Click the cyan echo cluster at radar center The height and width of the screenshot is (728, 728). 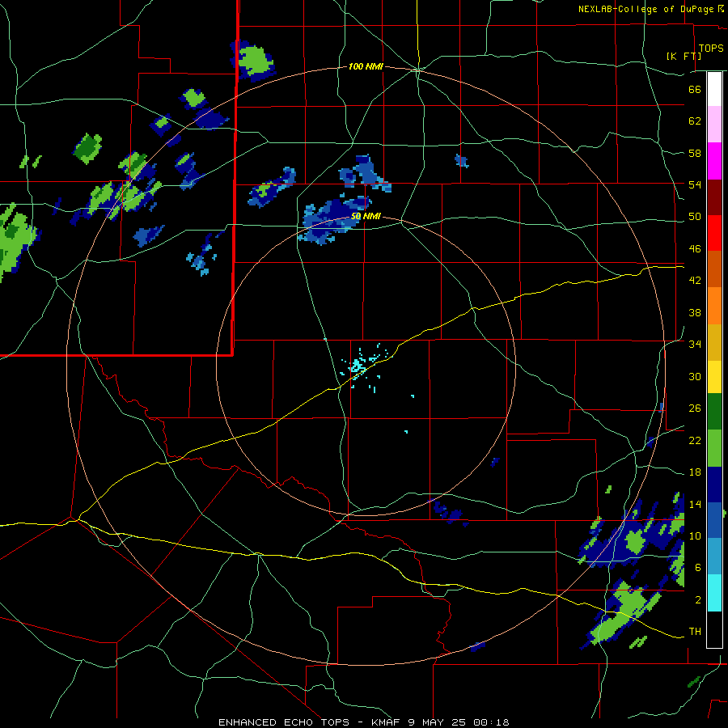coord(357,366)
